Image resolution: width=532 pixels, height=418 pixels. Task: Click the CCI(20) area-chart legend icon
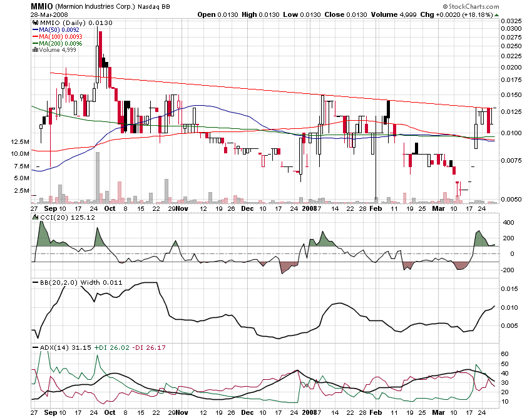click(35, 217)
